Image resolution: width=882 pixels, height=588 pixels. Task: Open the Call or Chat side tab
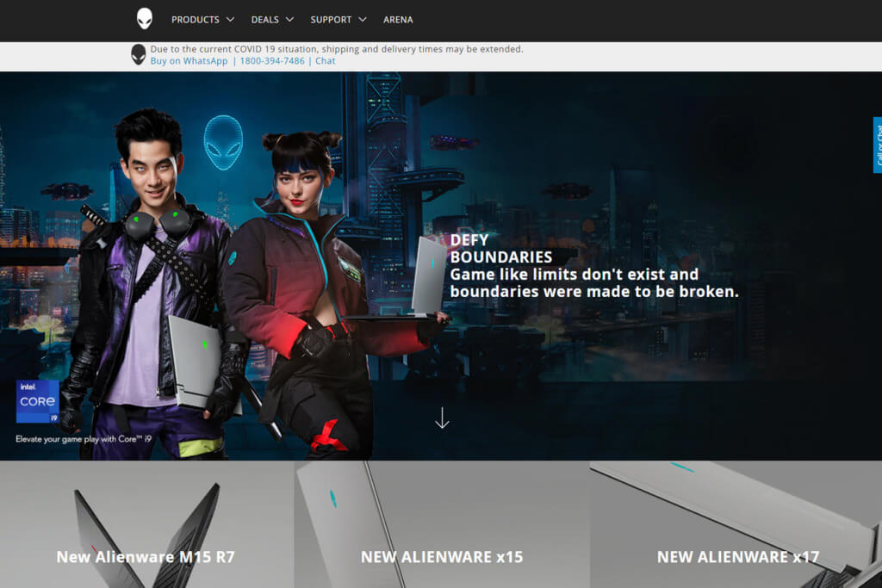pos(878,145)
